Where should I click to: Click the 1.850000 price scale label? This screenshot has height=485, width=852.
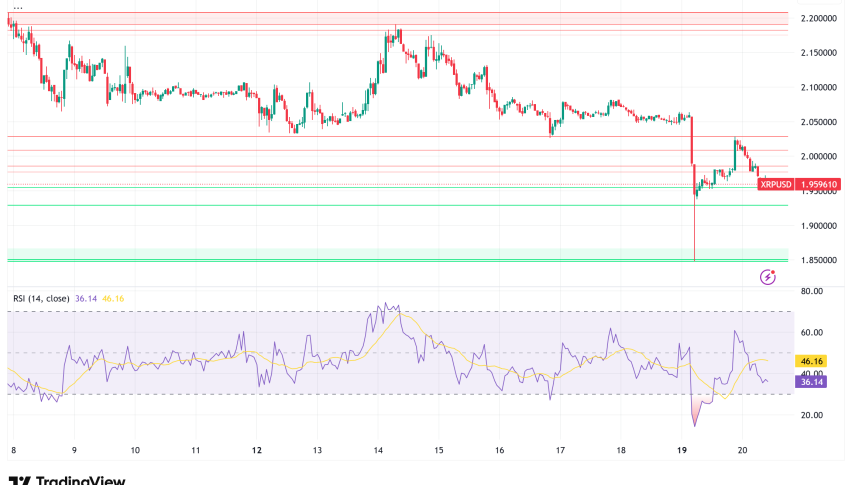click(x=820, y=261)
